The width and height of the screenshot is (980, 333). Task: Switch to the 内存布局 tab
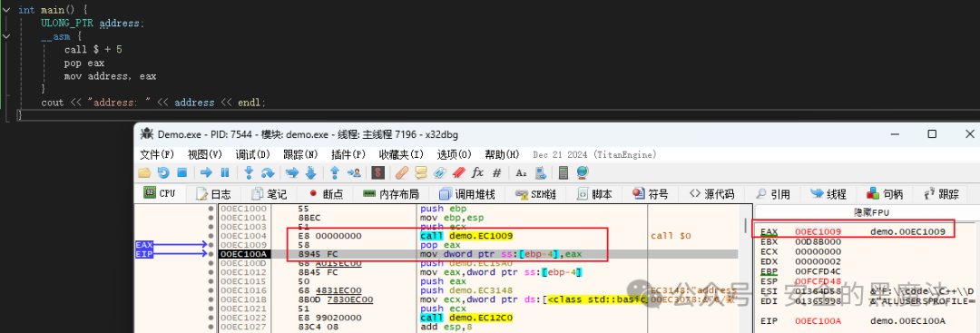point(391,193)
